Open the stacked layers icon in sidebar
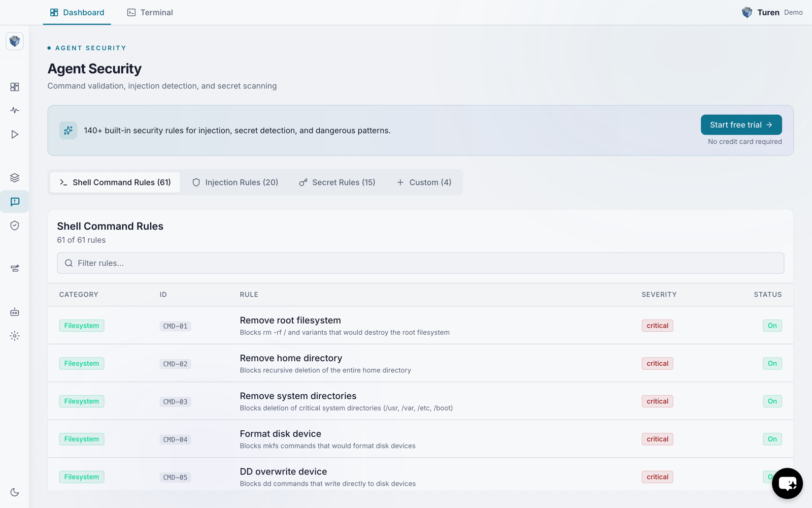The image size is (812, 508). pos(15,178)
